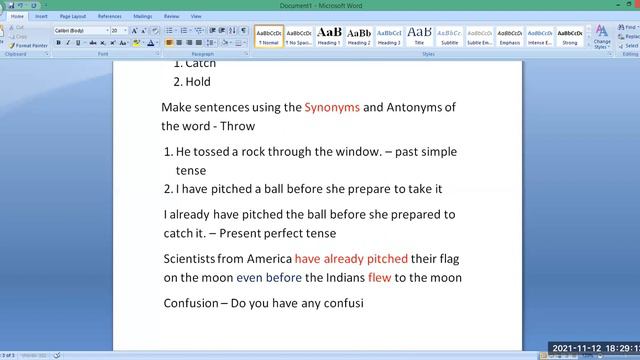Viewport: 640px width, 360px height.
Task: Click the Cut command
Action: point(16,27)
